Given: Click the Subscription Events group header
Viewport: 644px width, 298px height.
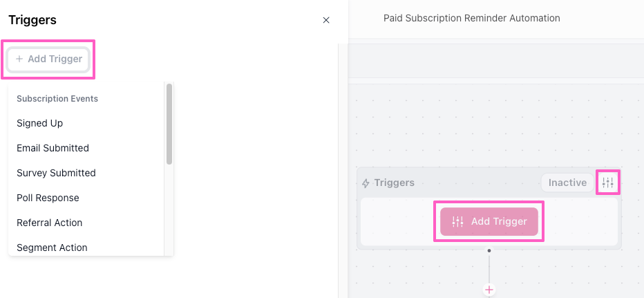Looking at the screenshot, I should coord(57,99).
